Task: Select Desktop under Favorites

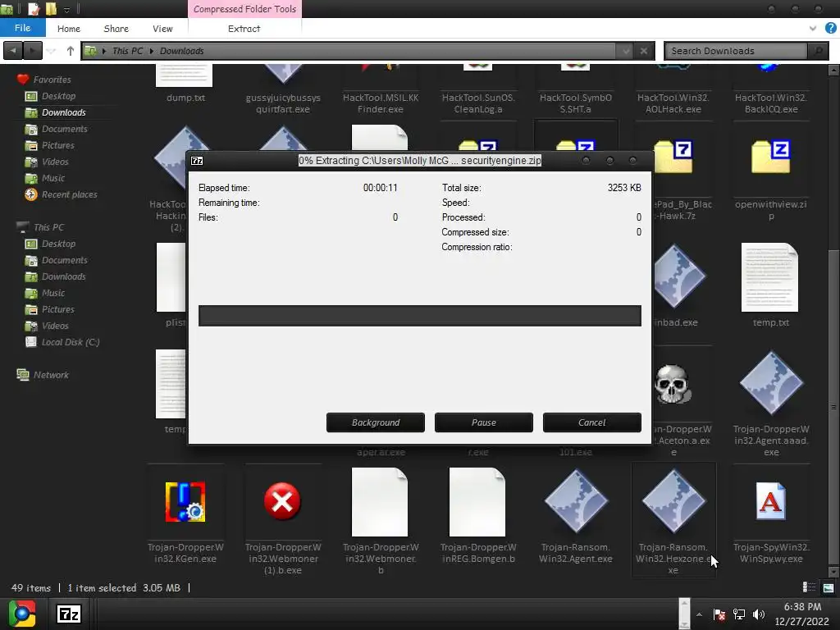Action: tap(58, 96)
